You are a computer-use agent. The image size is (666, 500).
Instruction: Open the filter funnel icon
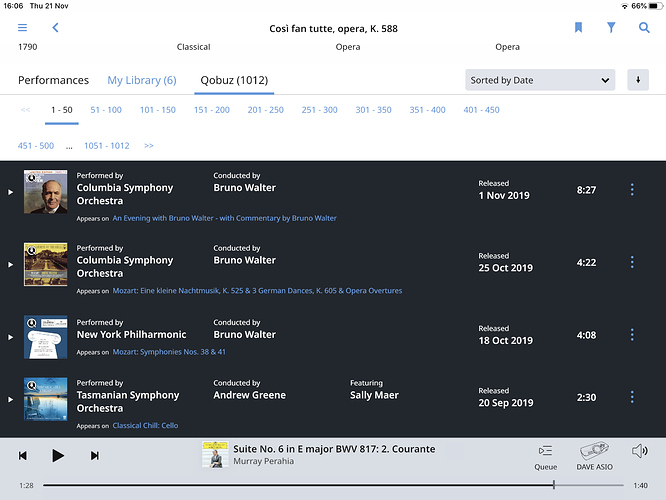[611, 28]
